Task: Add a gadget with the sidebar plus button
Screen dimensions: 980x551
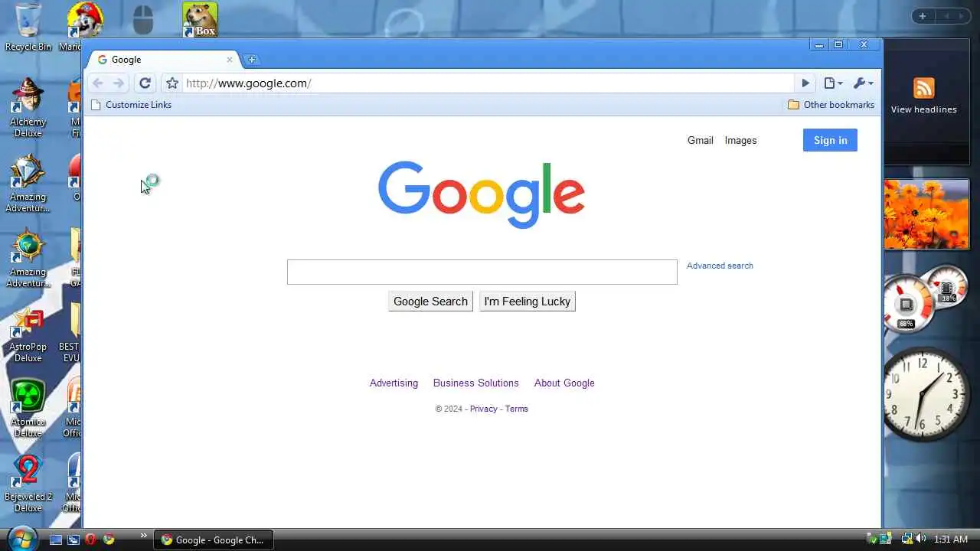Action: point(923,16)
